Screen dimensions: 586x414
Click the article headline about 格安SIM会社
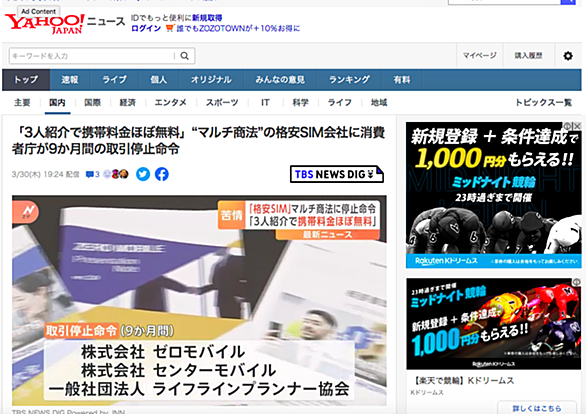pyautogui.click(x=198, y=140)
